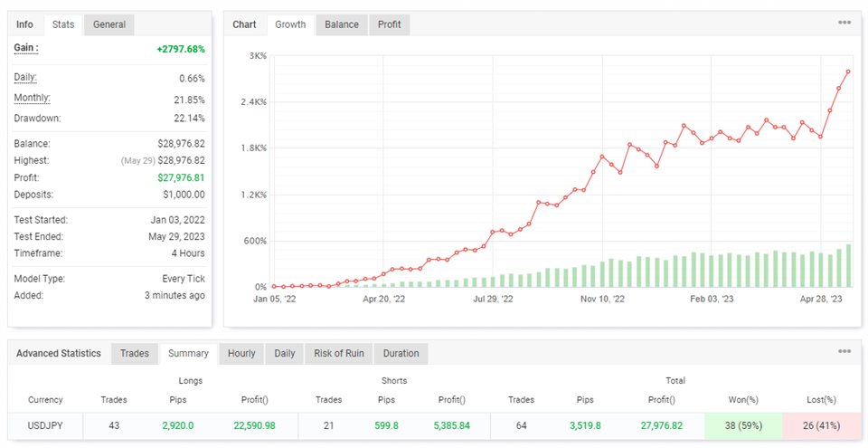Switch to the Info tab
This screenshot has width=868, height=448.
point(24,24)
